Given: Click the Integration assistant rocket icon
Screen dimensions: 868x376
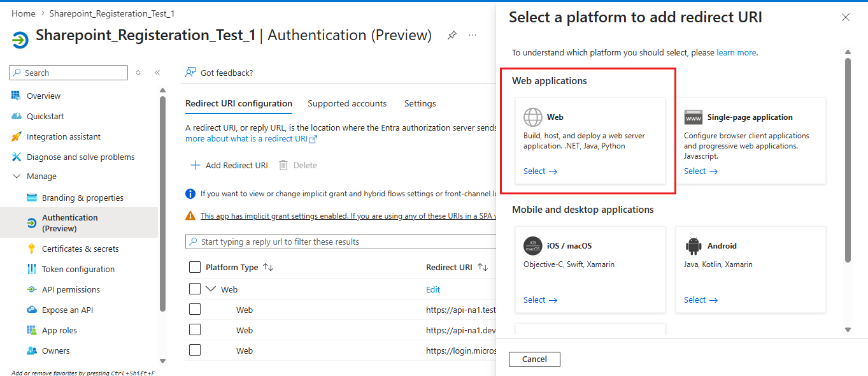Looking at the screenshot, I should (x=16, y=136).
